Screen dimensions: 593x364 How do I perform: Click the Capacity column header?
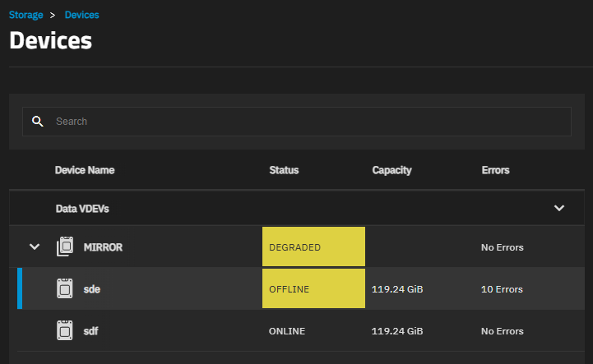click(391, 170)
